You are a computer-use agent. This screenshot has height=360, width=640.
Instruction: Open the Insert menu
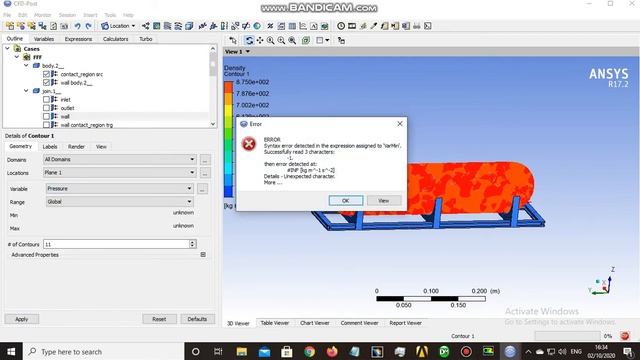tap(90, 15)
